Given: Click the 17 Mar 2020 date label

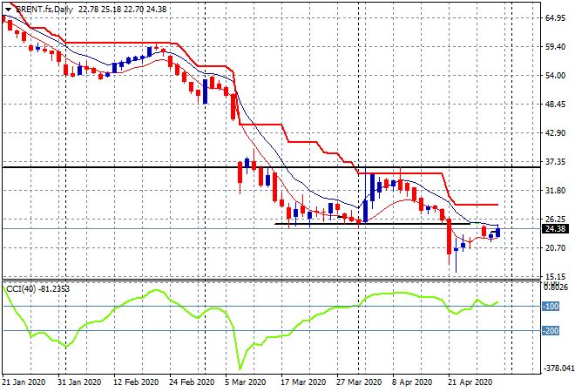Looking at the screenshot, I should [303, 382].
